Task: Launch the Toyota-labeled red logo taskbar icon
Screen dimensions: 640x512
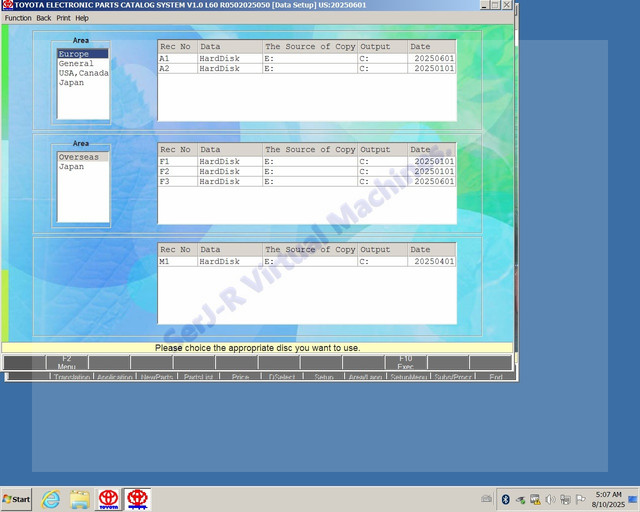Action: pos(109,499)
